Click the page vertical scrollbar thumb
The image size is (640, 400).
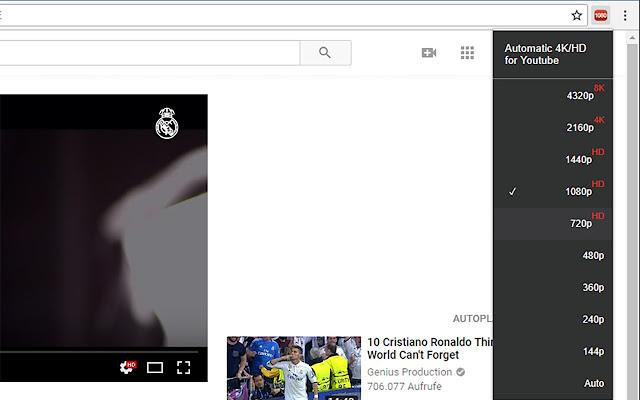pos(632,222)
